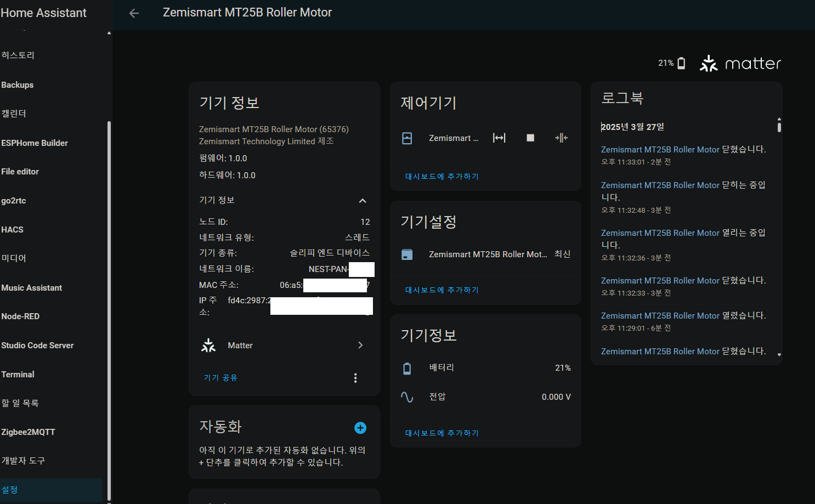Click the firmware update entity icon
This screenshot has width=815, height=504.
[407, 254]
